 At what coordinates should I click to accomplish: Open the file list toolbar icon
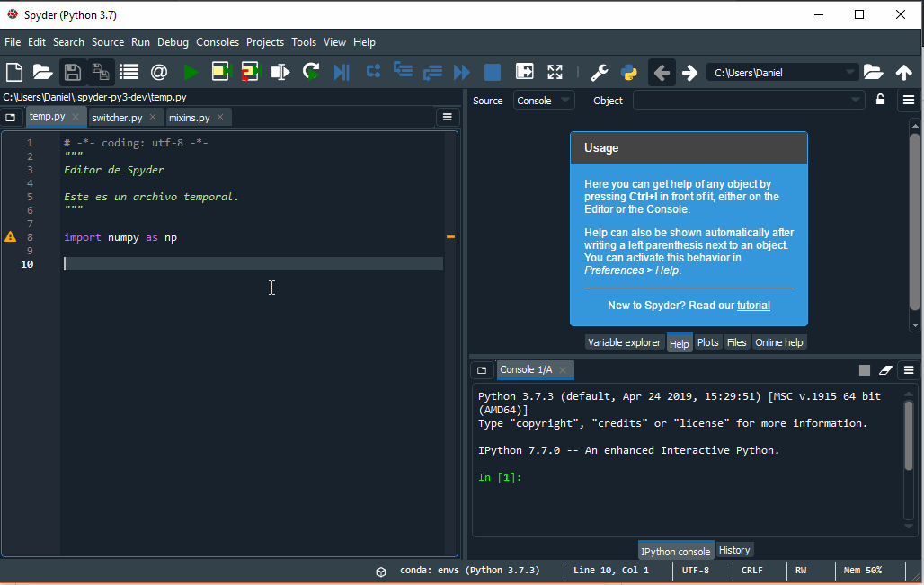[129, 73]
